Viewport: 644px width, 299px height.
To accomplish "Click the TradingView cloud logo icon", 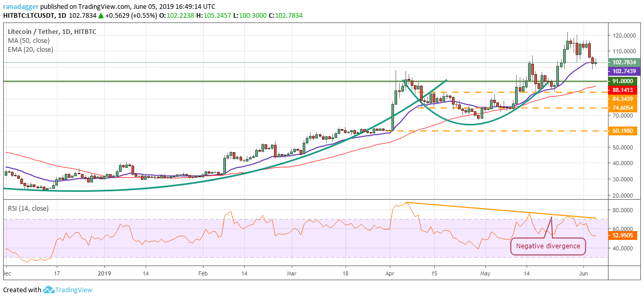I will pyautogui.click(x=49, y=290).
